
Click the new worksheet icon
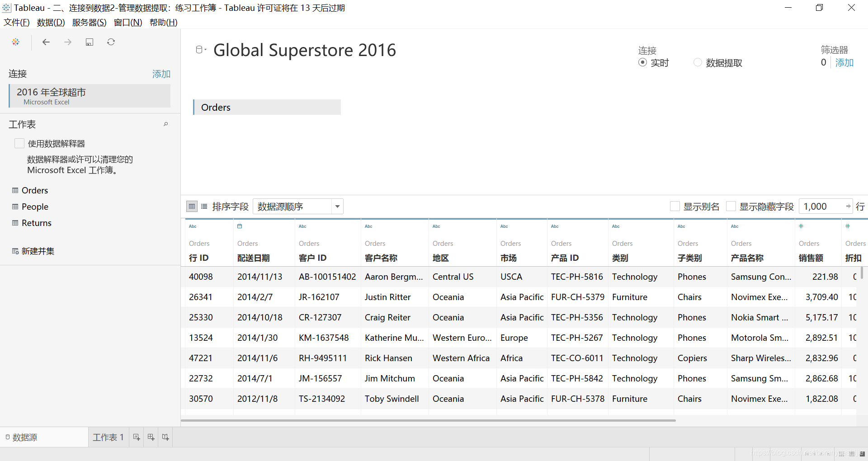click(x=137, y=437)
